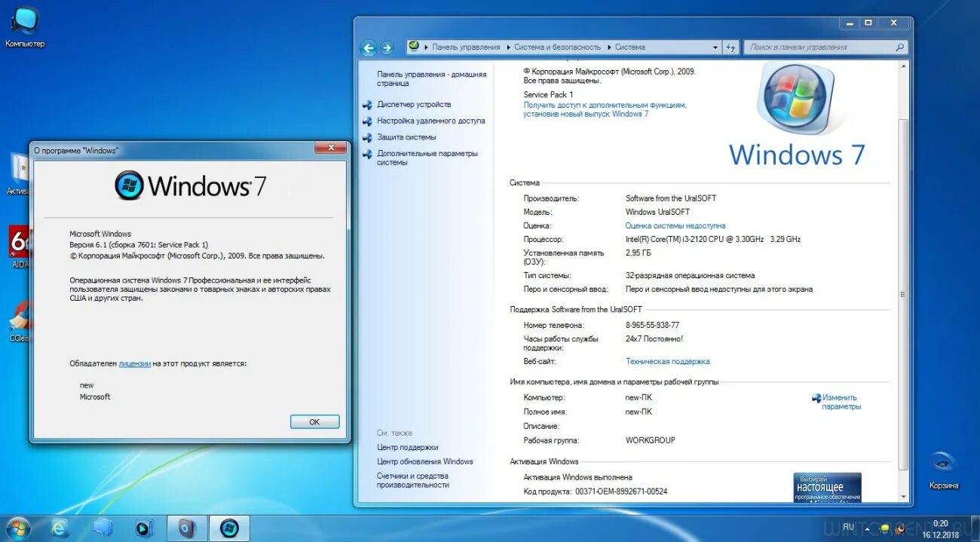Open the address bar history dropdown arrow

[715, 47]
